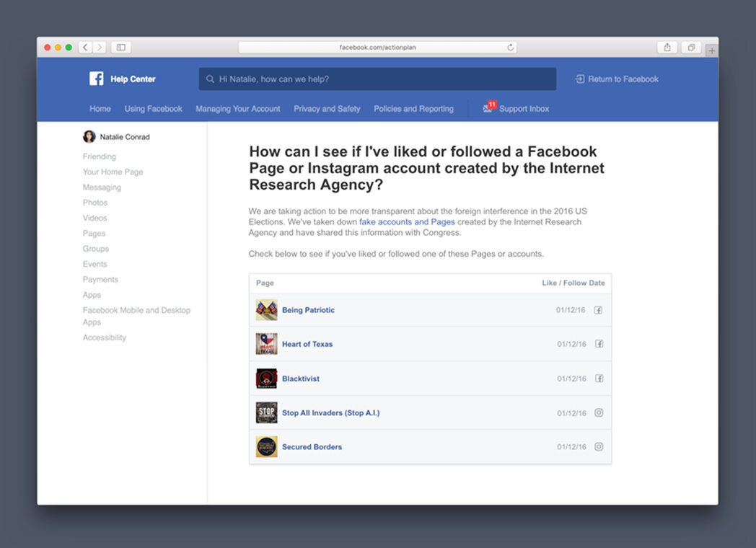Open the Heart of Texas page link
Viewport: 756px width, 548px height.
306,344
